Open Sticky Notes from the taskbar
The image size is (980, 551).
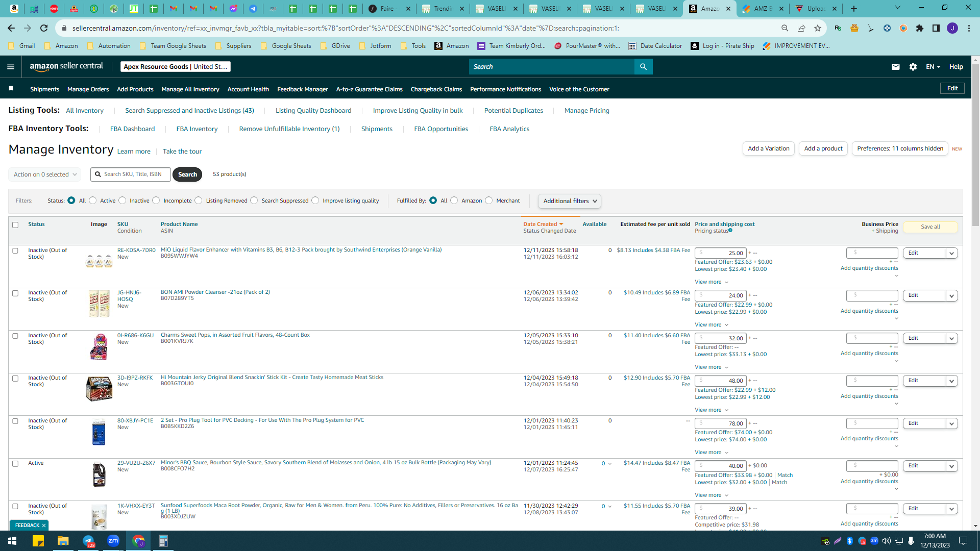[38, 541]
